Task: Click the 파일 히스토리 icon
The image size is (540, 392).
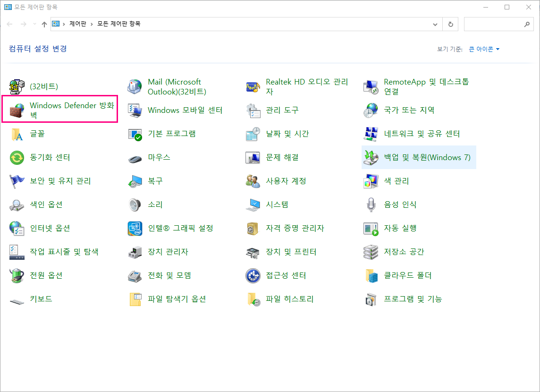Action: click(x=253, y=299)
